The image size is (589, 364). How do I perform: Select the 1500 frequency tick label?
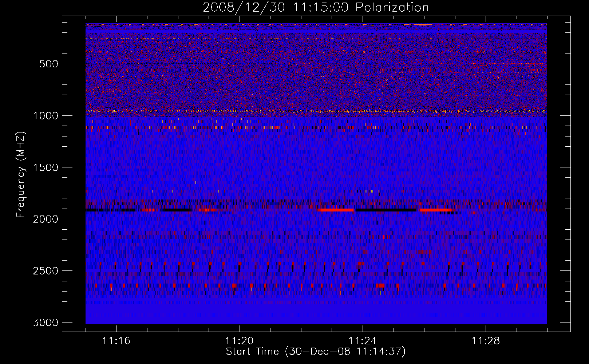[46, 167]
